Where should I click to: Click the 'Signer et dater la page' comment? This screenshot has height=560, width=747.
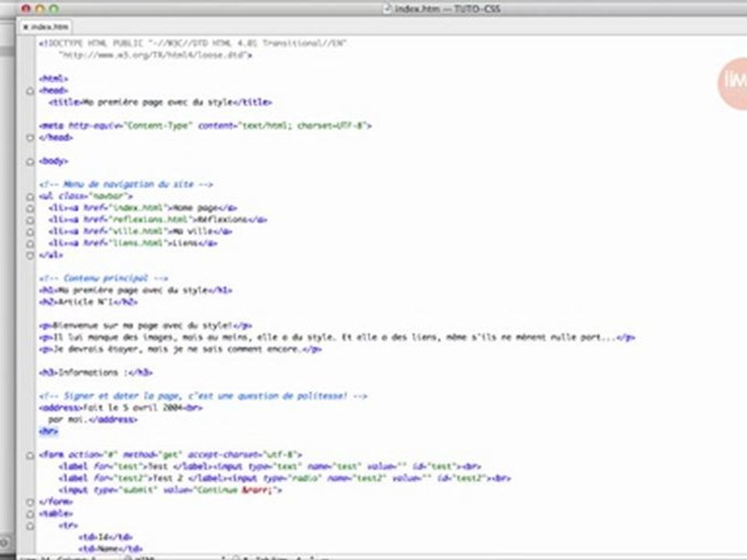(x=203, y=396)
